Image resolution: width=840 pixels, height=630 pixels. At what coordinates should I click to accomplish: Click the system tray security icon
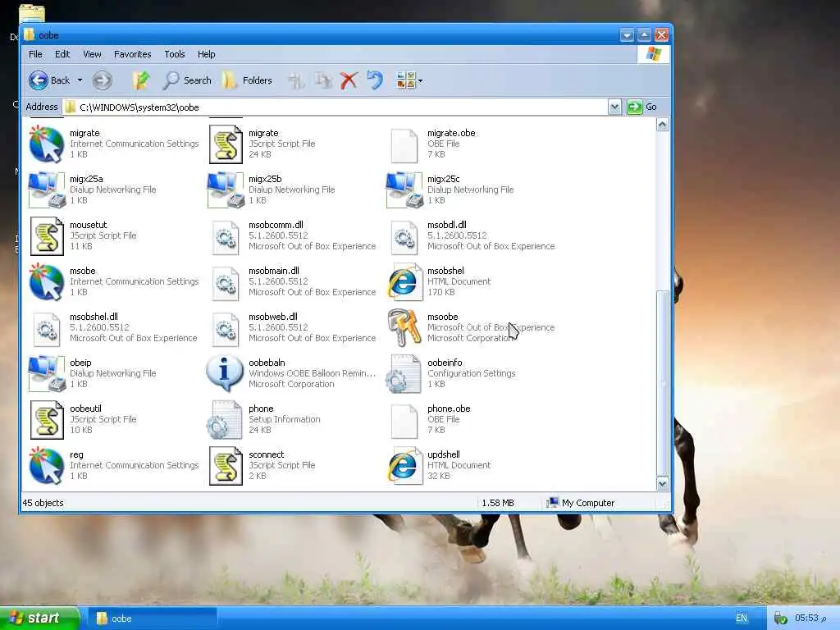[781, 619]
